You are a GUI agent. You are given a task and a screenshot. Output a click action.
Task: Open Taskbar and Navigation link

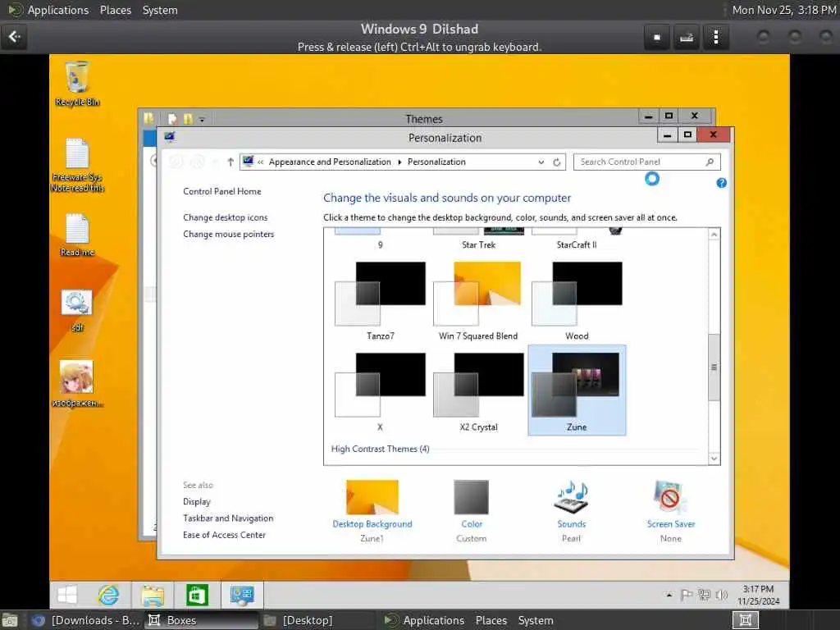tap(228, 518)
